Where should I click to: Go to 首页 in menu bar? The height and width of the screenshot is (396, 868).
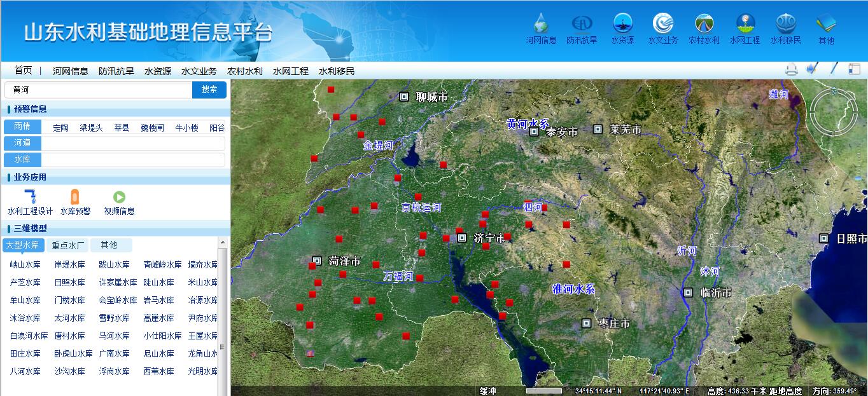coord(23,71)
